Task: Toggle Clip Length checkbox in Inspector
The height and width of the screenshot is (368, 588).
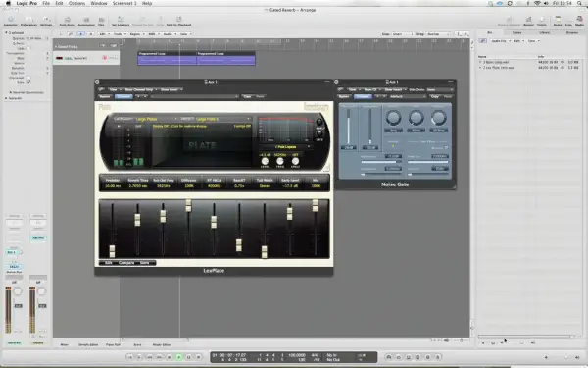Action: click(x=28, y=78)
